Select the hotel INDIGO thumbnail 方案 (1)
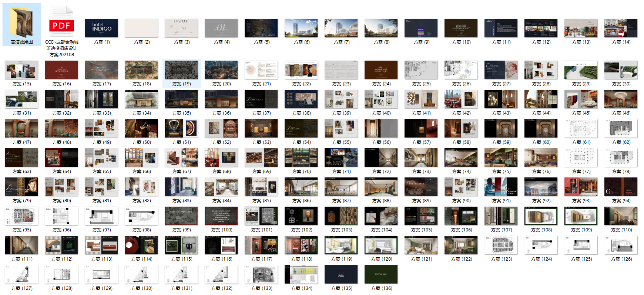The width and height of the screenshot is (644, 295). click(101, 28)
